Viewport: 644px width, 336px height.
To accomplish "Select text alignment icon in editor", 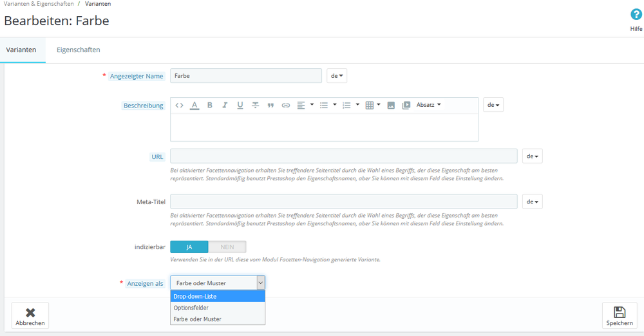I will pyautogui.click(x=301, y=105).
